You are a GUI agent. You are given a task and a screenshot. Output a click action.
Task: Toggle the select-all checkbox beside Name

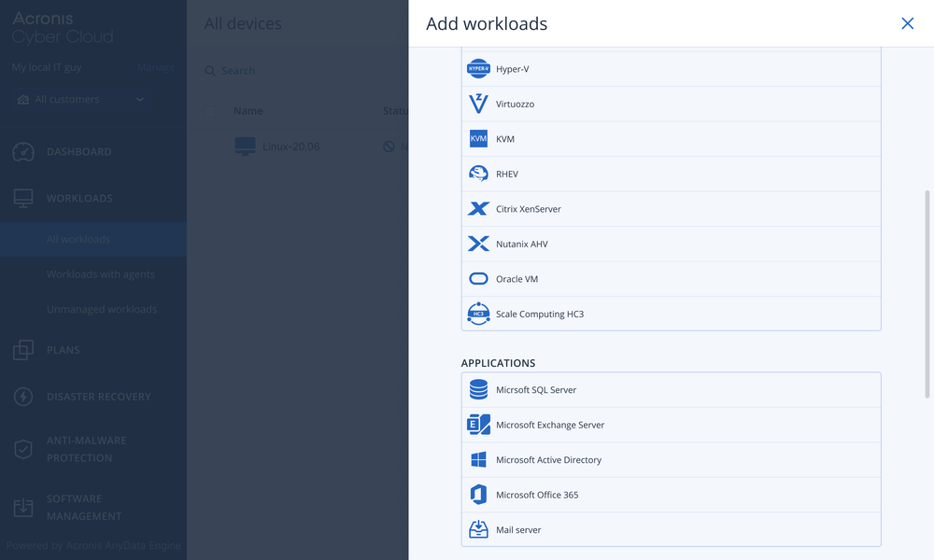(x=209, y=111)
